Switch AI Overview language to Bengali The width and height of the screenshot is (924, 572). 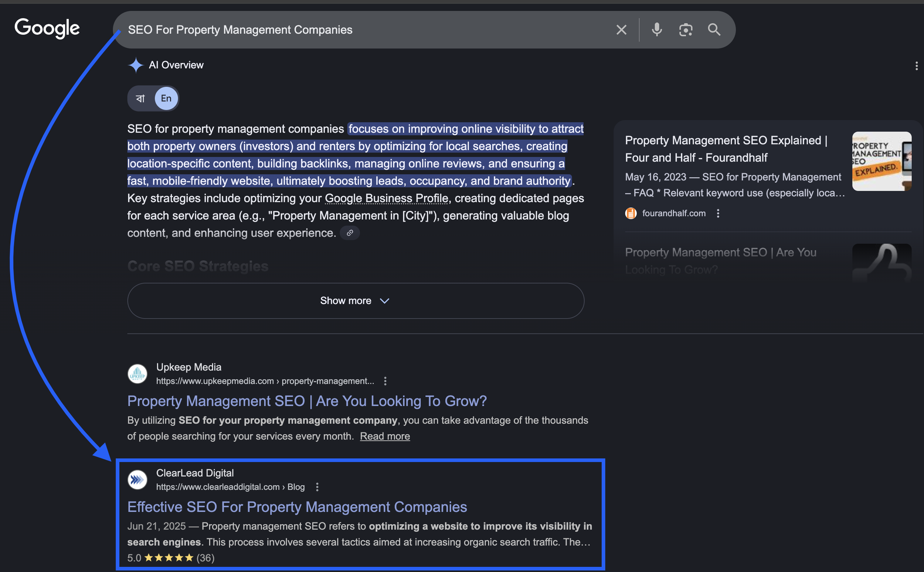(x=140, y=98)
